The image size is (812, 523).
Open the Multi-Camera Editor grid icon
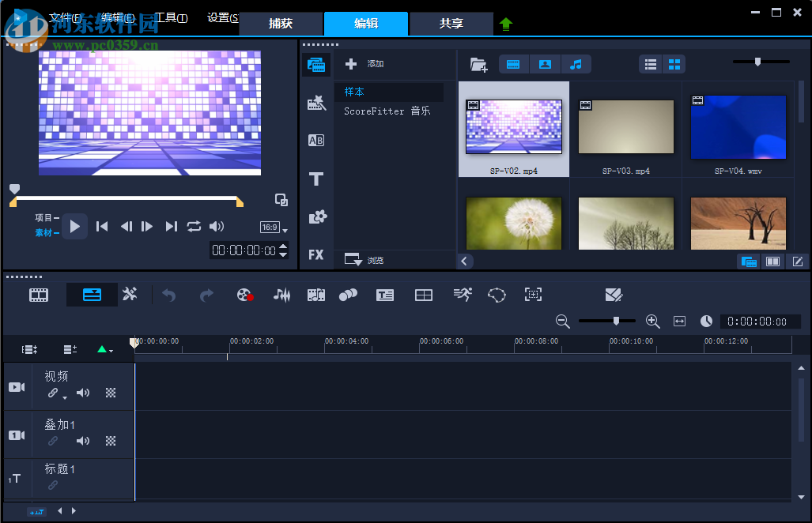424,295
